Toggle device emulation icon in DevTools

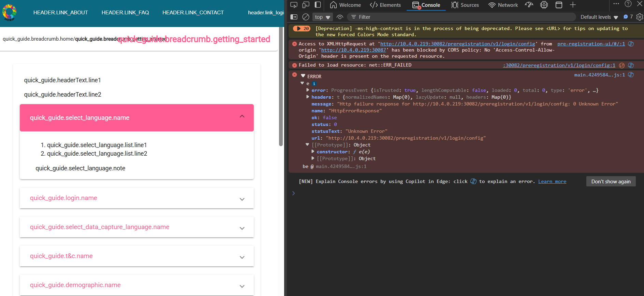[306, 5]
